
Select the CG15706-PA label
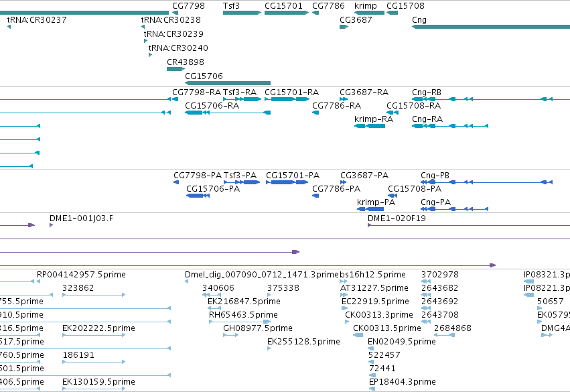click(x=213, y=189)
